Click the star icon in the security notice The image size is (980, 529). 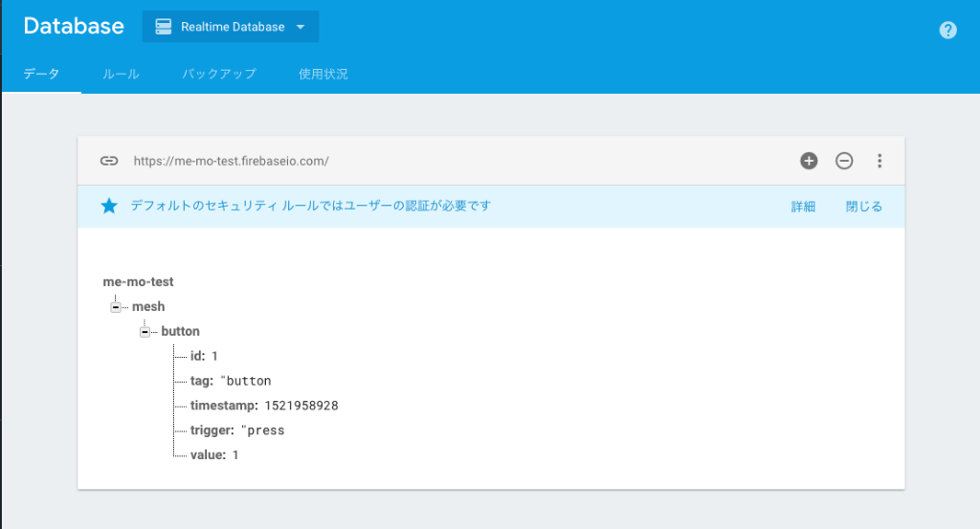pos(109,206)
